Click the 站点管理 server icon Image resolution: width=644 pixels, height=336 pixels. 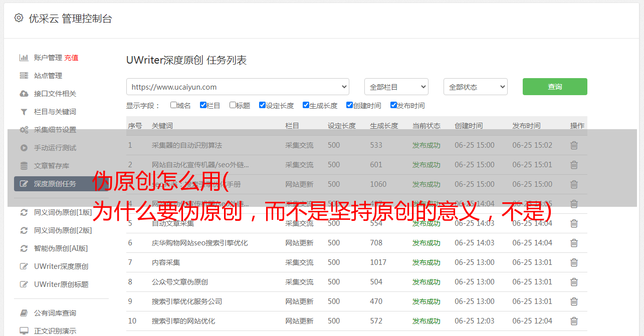click(24, 76)
